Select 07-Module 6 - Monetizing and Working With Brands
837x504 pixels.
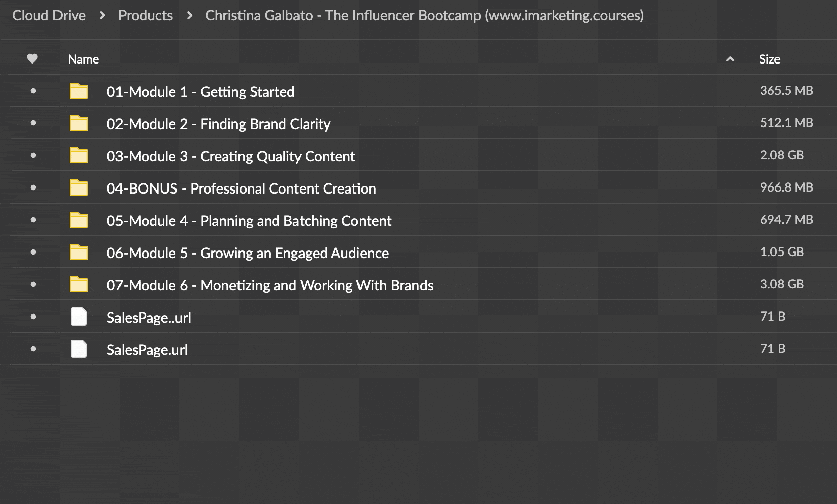[270, 285]
